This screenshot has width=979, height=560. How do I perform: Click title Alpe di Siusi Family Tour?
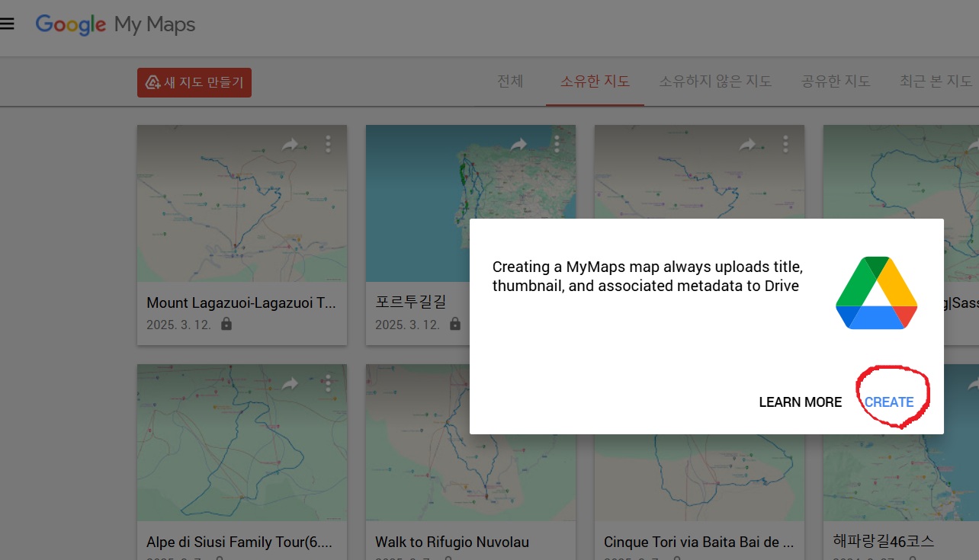(x=241, y=542)
